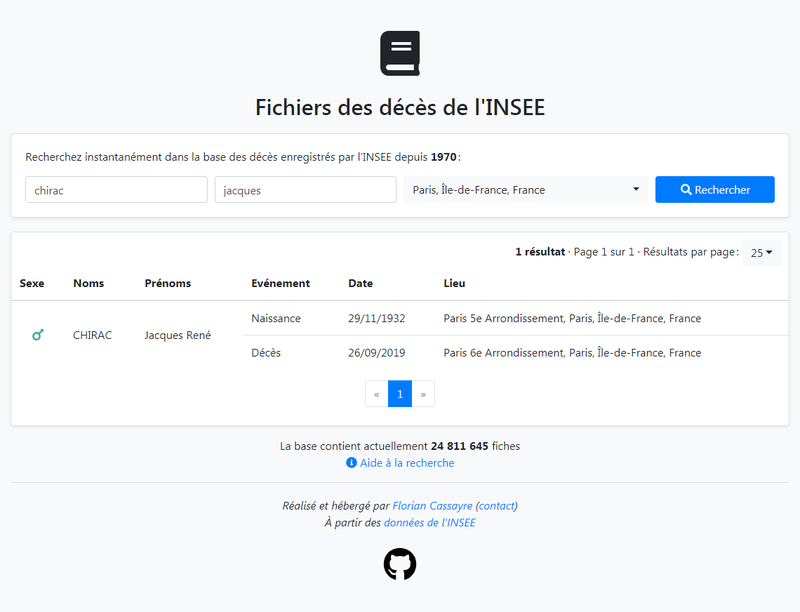Click the surname field containing 'chirac'
The height and width of the screenshot is (612, 800).
(116, 189)
